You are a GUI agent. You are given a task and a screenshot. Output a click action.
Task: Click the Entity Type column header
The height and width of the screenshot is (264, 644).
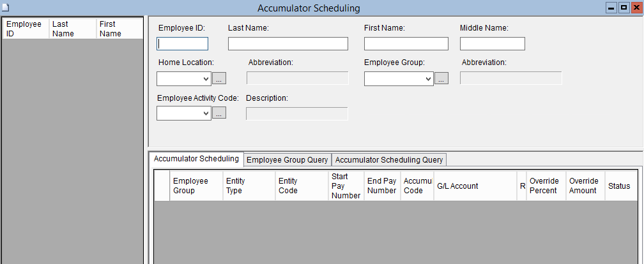pos(248,186)
